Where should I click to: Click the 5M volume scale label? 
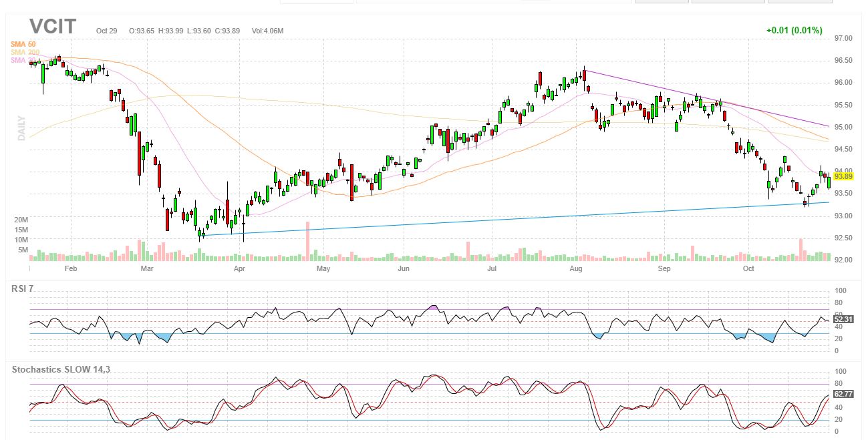coord(23,250)
